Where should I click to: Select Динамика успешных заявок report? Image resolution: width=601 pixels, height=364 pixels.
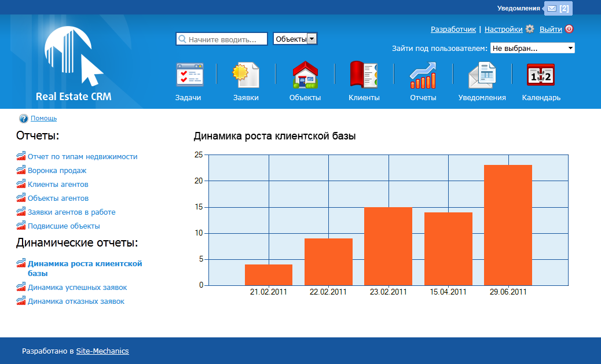click(77, 288)
